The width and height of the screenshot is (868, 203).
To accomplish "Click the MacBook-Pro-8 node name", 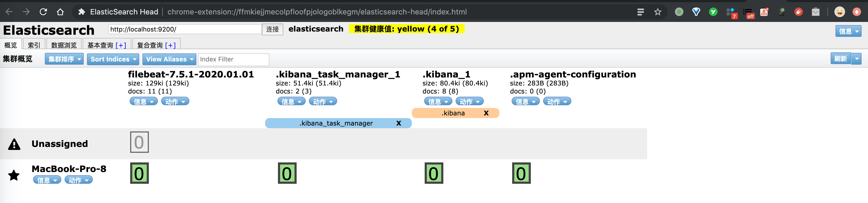I will [x=69, y=169].
